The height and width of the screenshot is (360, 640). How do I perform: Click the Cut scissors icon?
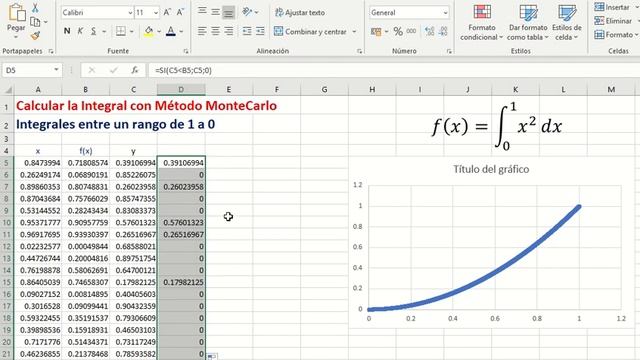point(35,8)
